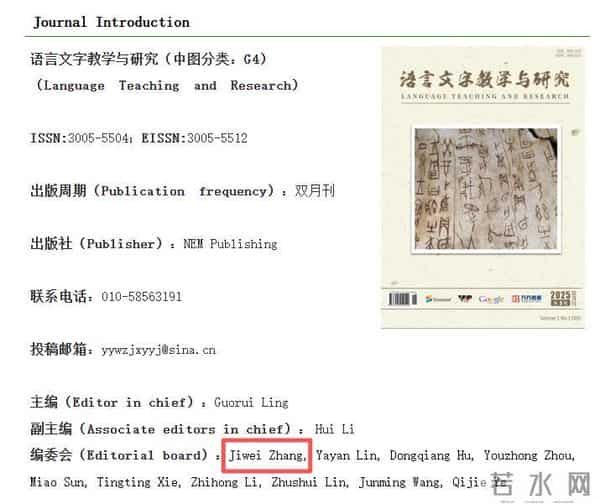
Task: Click the oracle bone inscription photo on cover
Action: (x=486, y=189)
